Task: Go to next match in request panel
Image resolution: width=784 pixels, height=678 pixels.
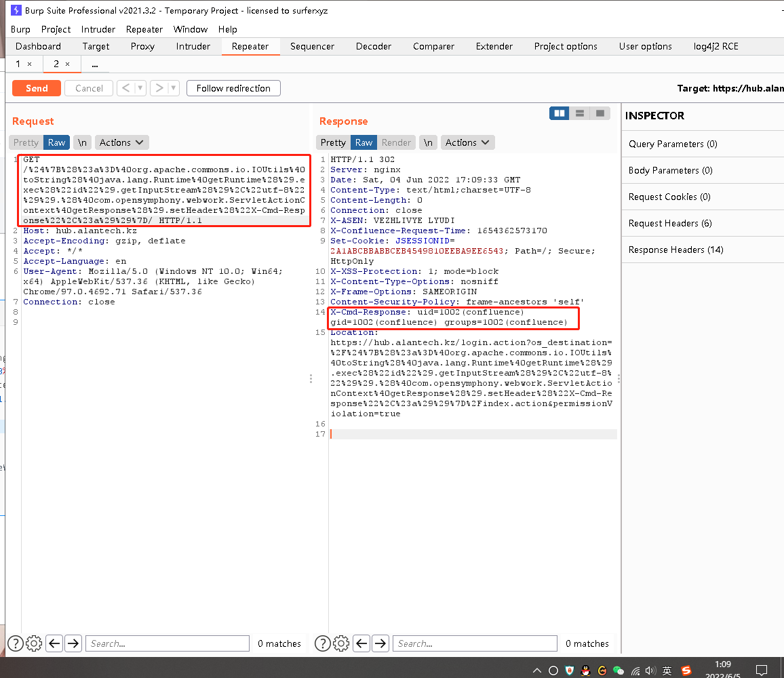Action: (73, 643)
